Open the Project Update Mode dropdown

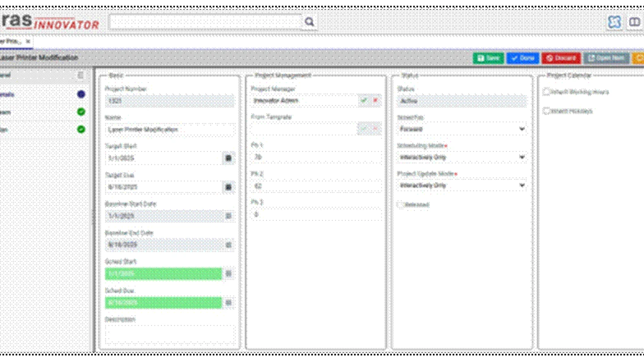coord(462,185)
